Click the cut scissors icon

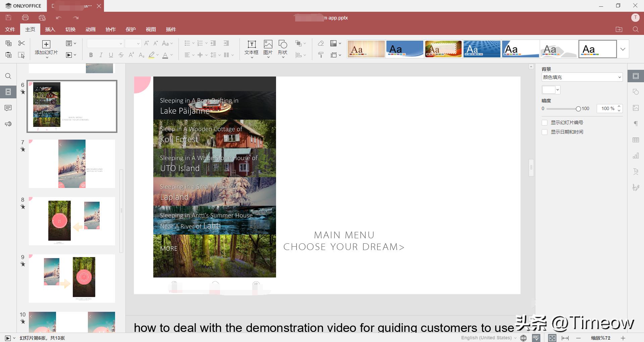[21, 43]
